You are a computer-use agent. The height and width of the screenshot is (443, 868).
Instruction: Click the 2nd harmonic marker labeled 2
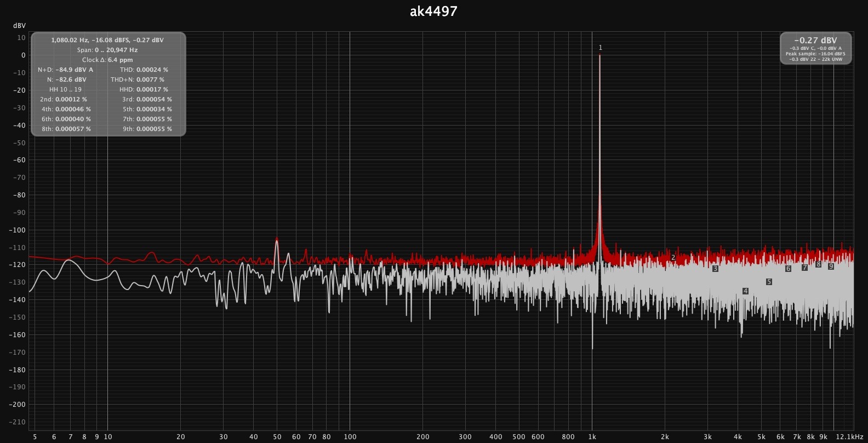[673, 258]
